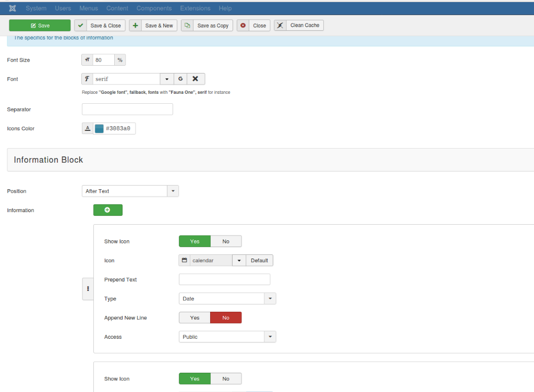
Task: Expand the Access dropdown showing Public
Action: (227, 337)
